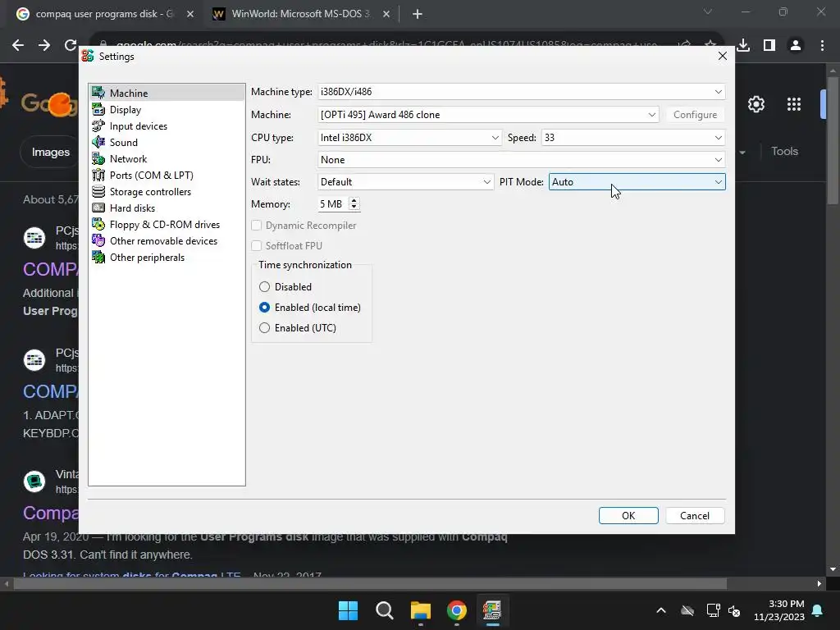The image size is (840, 630).
Task: Open Google apps grid icon
Action: (794, 104)
